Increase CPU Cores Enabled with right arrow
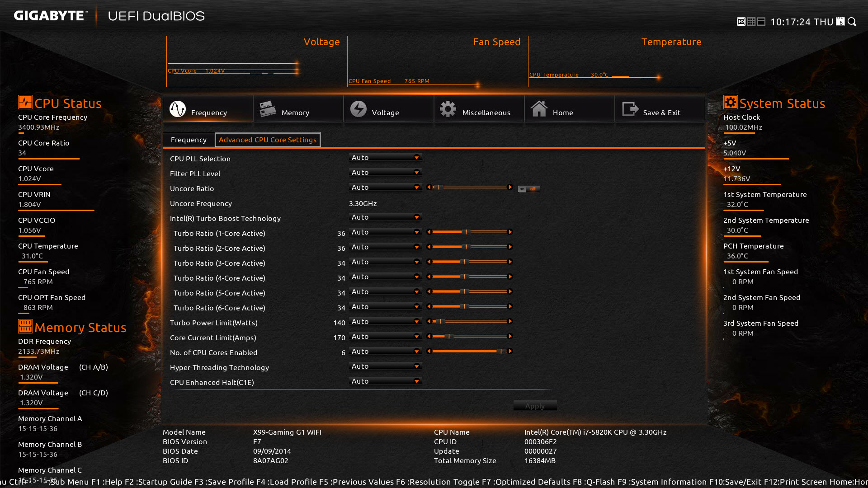The image size is (868, 488). pos(510,351)
